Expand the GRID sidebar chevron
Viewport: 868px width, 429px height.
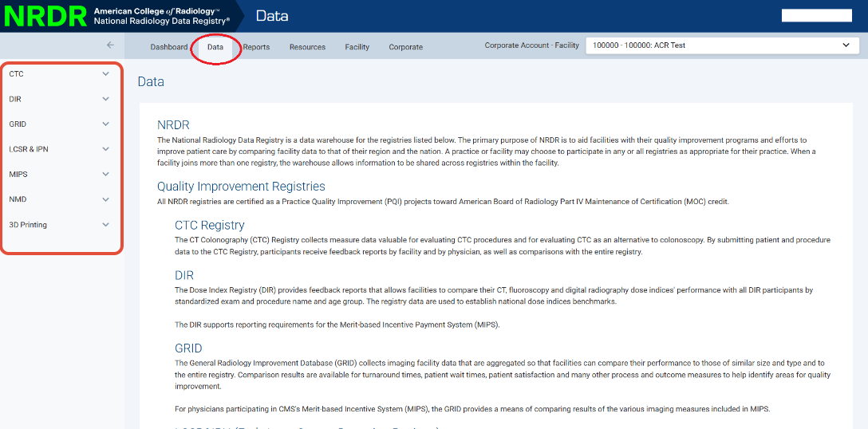(106, 124)
